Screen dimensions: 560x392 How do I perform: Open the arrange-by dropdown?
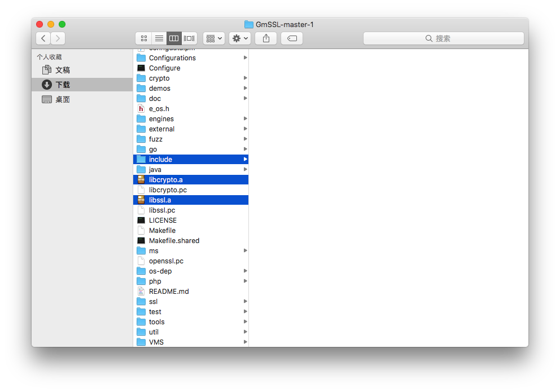tap(214, 38)
